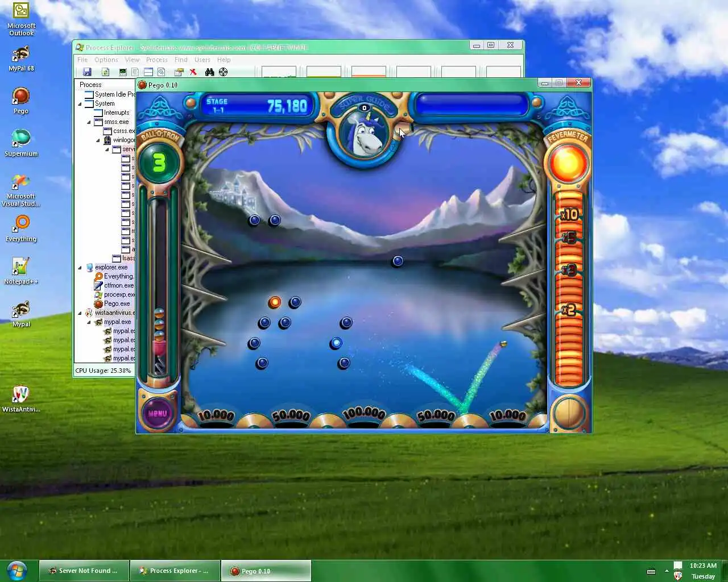Open Notepad++ desktop icon

coord(21,271)
